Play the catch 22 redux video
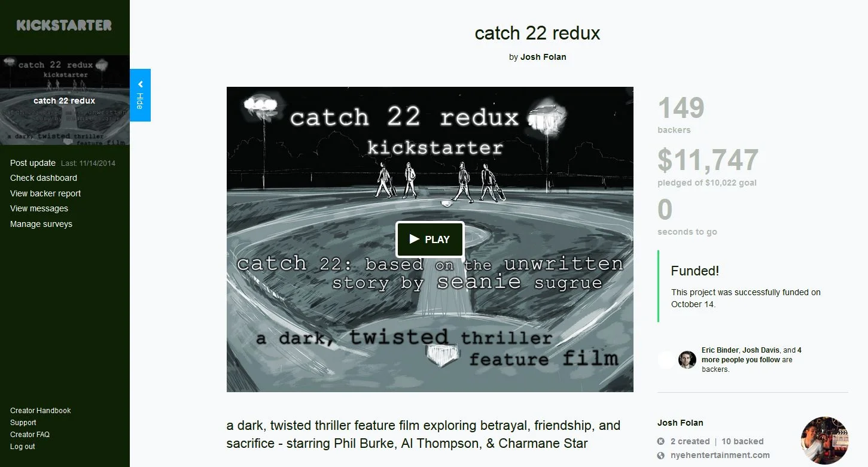Image resolution: width=868 pixels, height=467 pixels. pos(430,239)
